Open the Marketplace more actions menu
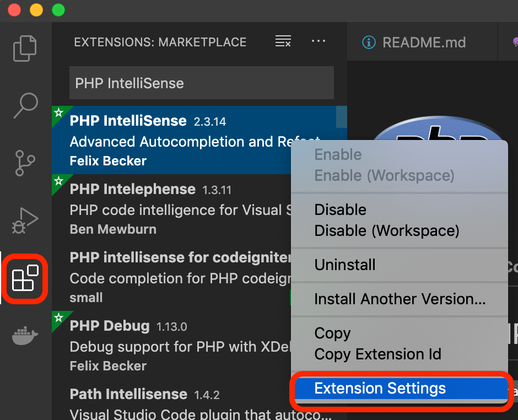This screenshot has width=518, height=420. click(319, 41)
